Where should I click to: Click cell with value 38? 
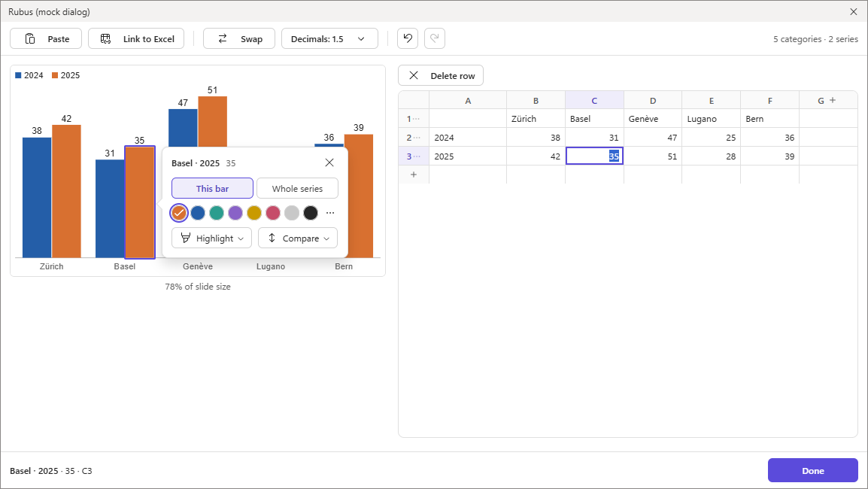tap(536, 138)
